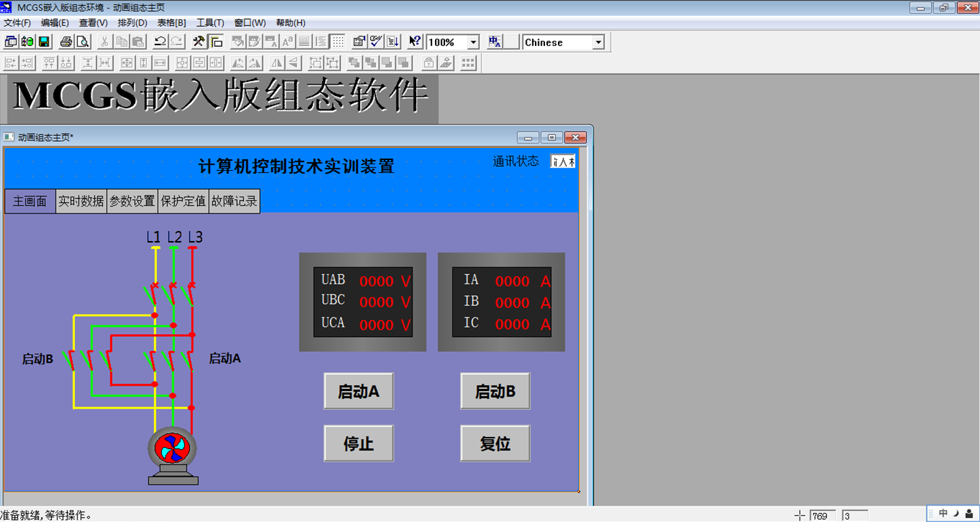Click the context help arrow-question icon
The width and height of the screenshot is (980, 522).
tap(415, 42)
